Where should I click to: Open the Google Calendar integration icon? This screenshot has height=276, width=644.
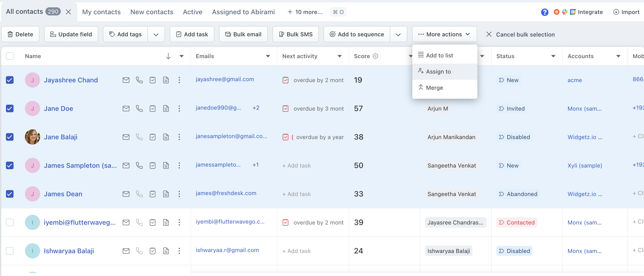[x=573, y=12]
